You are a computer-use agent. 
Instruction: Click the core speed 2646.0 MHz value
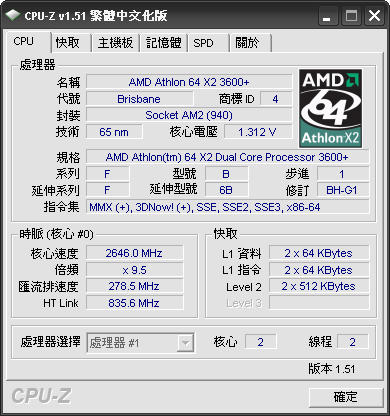click(134, 253)
